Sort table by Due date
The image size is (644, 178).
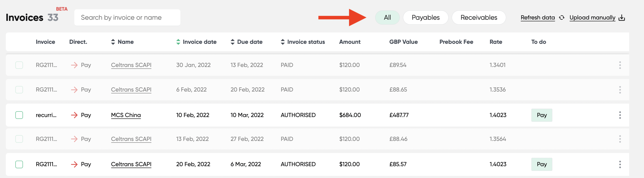[x=232, y=42]
